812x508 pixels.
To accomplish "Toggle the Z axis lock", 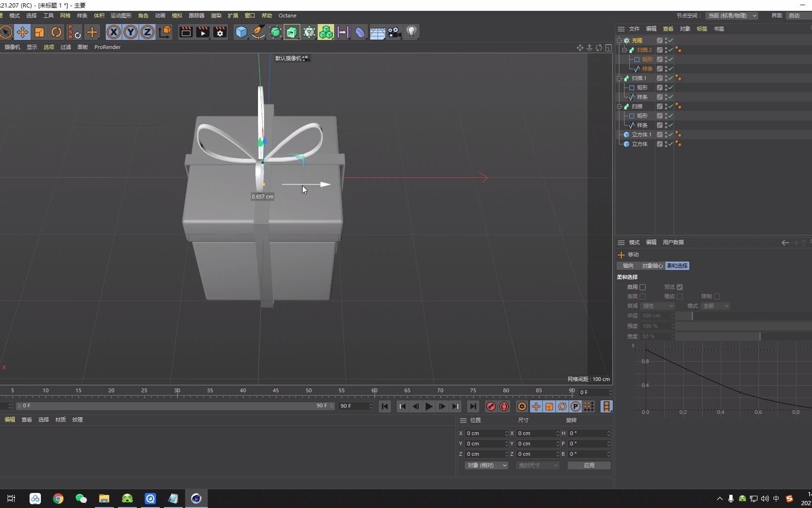I will click(x=148, y=32).
